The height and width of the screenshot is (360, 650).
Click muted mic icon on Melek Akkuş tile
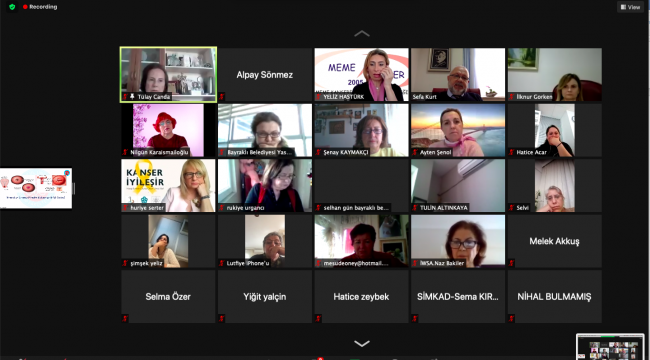(512, 263)
